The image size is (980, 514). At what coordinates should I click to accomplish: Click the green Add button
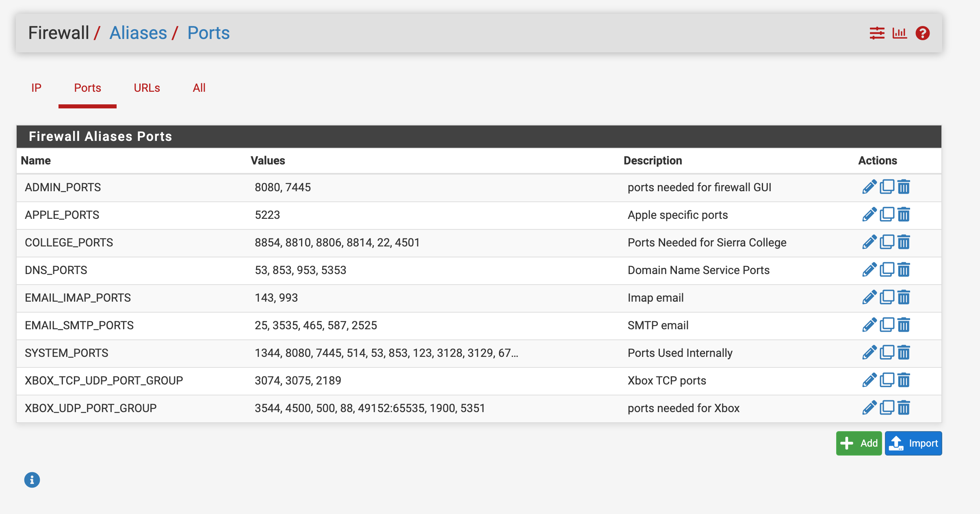859,443
